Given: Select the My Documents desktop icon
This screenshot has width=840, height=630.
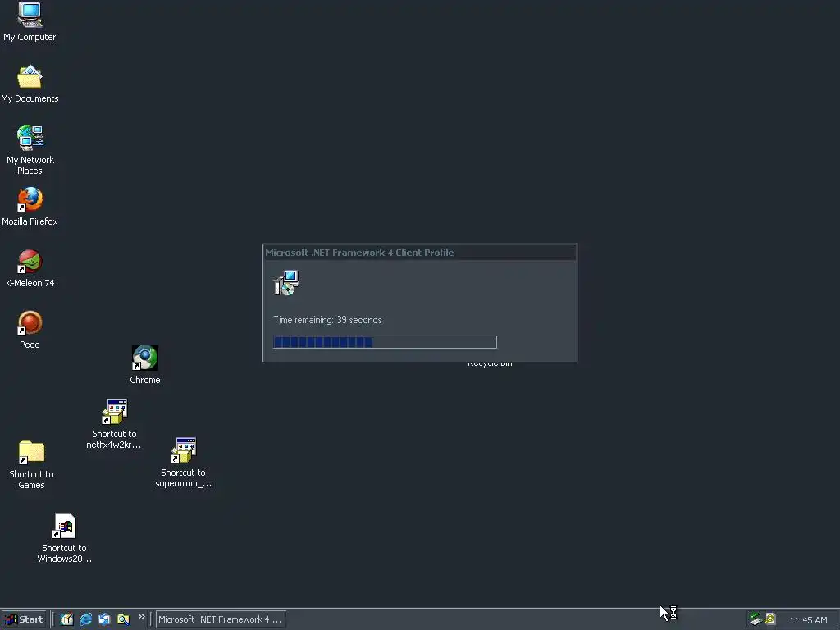Looking at the screenshot, I should [30, 84].
